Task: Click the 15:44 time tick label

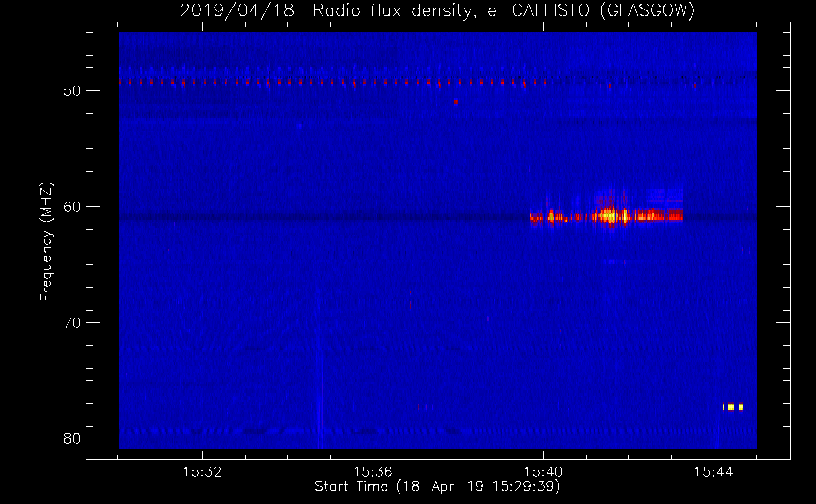Action: [x=714, y=472]
